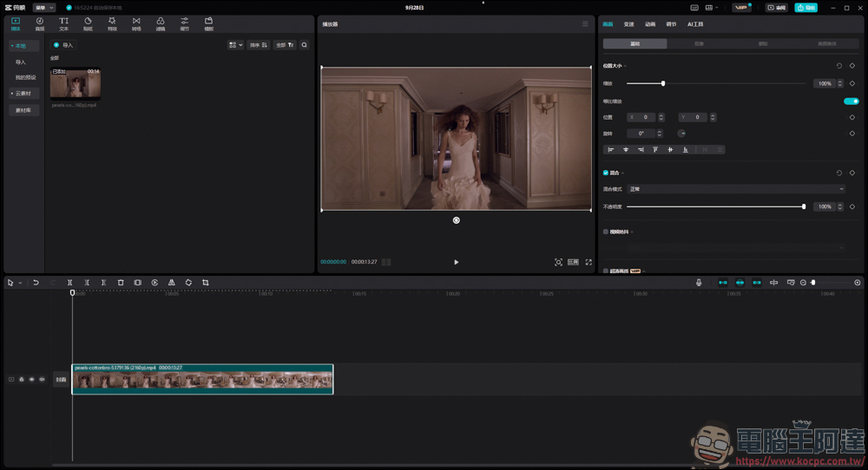This screenshot has width=868, height=470.
Task: Select the Crop tool in timeline toolbar
Action: click(x=206, y=283)
